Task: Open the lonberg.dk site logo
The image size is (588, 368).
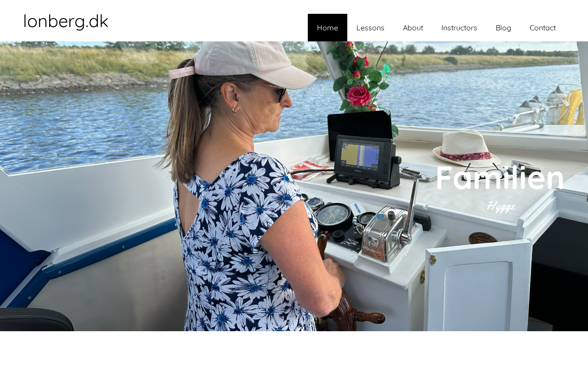Action: point(66,22)
